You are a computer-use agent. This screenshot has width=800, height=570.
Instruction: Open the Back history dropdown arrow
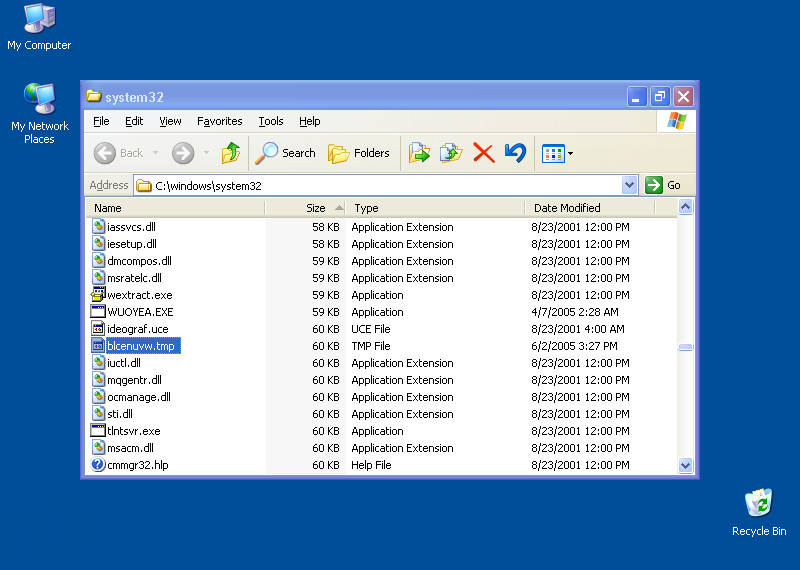click(156, 153)
